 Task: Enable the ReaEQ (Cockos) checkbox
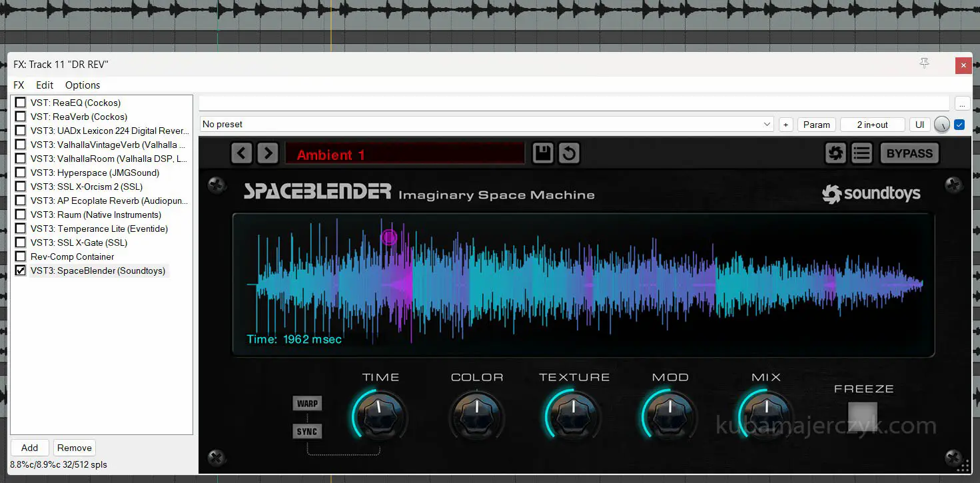click(x=21, y=103)
